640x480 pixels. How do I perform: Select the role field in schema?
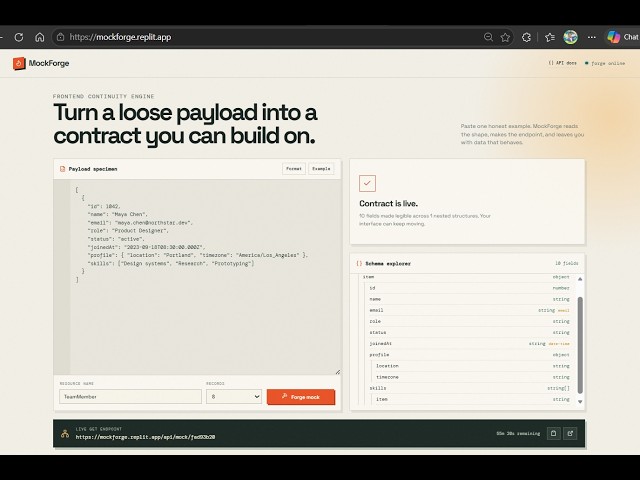coord(469,321)
